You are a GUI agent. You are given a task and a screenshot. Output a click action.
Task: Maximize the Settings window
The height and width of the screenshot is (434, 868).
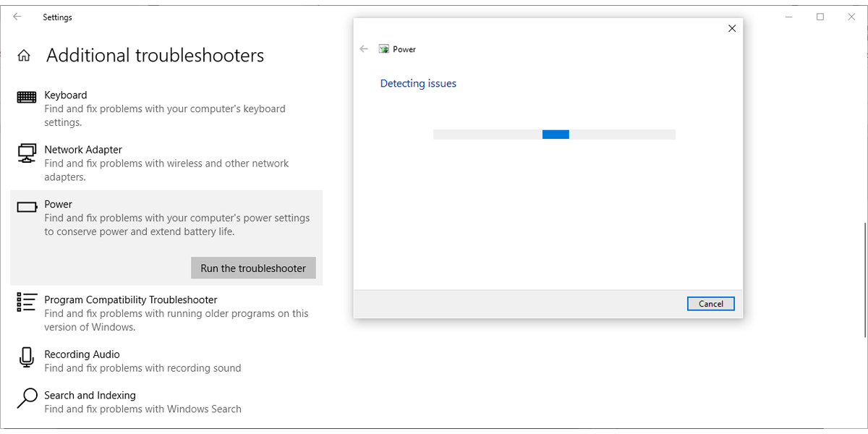(820, 17)
